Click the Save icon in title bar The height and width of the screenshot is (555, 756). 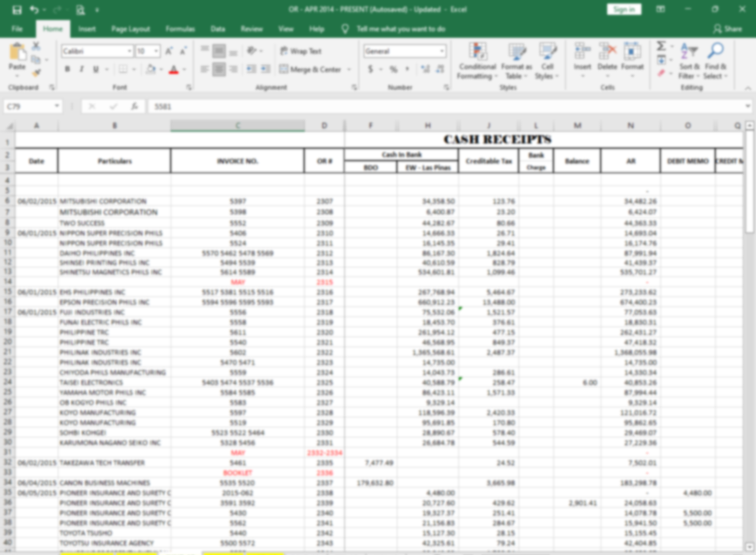pos(17,9)
